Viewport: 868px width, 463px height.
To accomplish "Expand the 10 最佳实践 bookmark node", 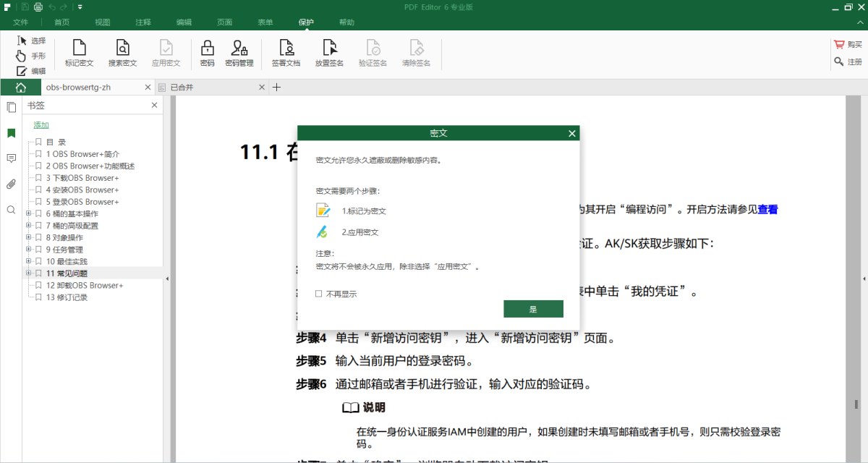I will tap(29, 261).
